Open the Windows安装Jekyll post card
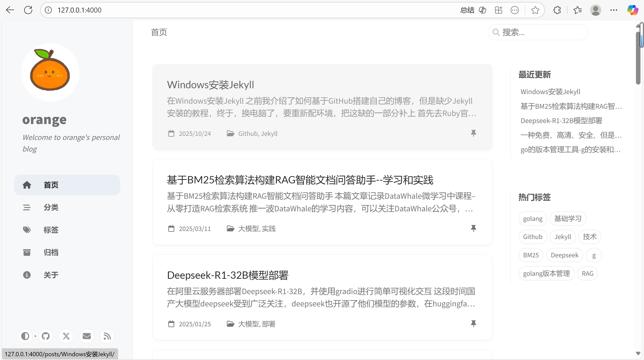Screen dimensions: 644x360 point(323,107)
